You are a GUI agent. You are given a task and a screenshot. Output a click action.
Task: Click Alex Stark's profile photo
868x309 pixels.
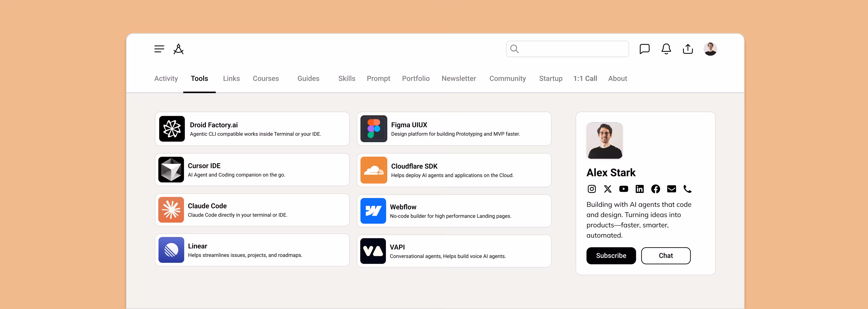pos(605,141)
